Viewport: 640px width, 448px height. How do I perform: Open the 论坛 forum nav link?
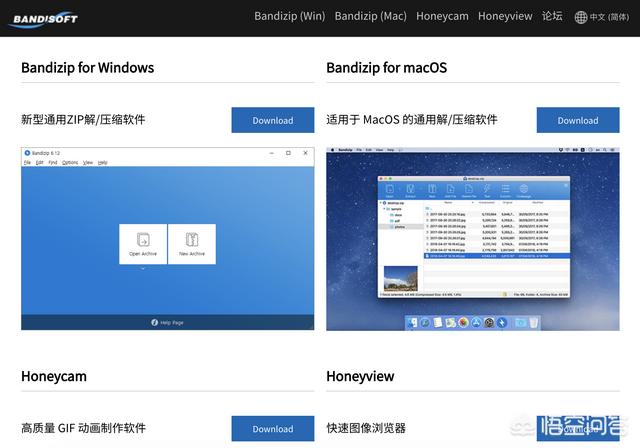[552, 16]
